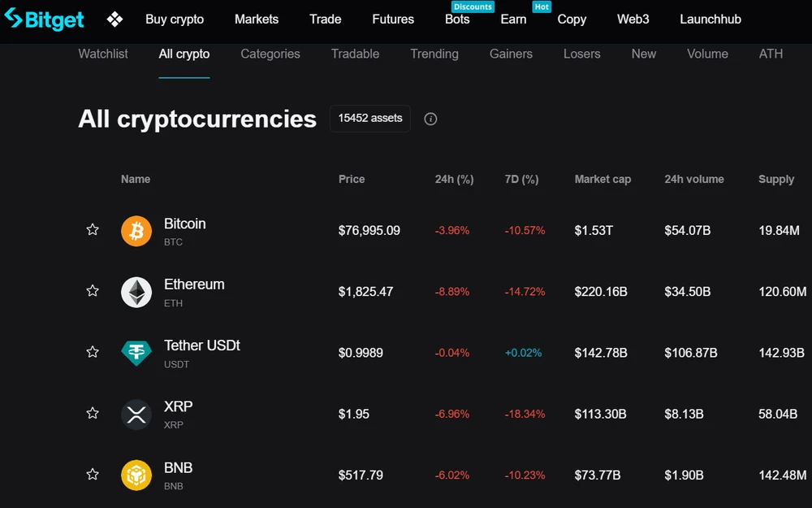Screen dimensions: 812x508
Task: Click the Tether USDt coin icon
Action: tap(136, 353)
